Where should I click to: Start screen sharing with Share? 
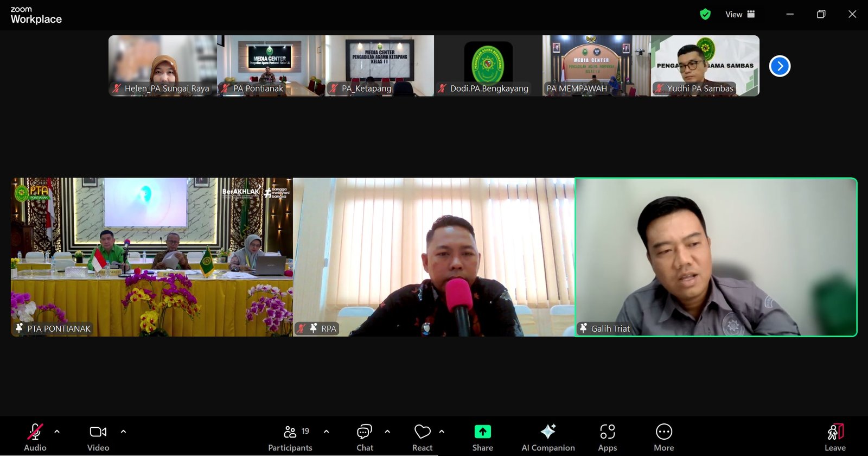point(482,438)
